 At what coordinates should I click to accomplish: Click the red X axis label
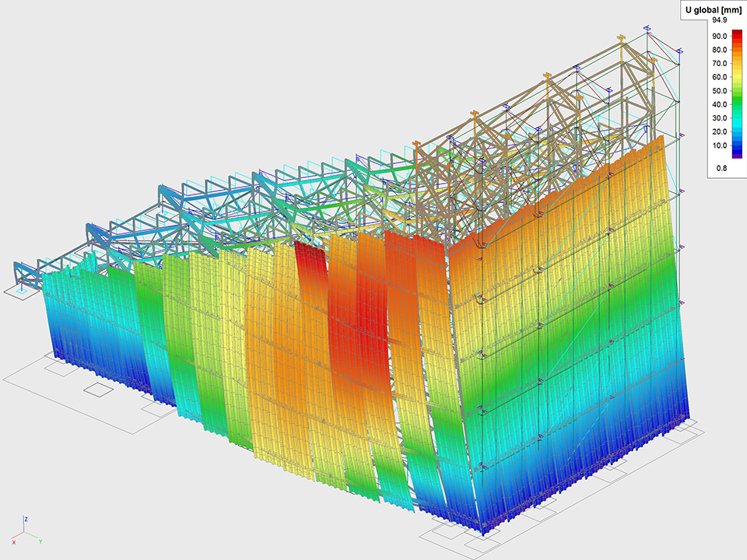[x=13, y=541]
